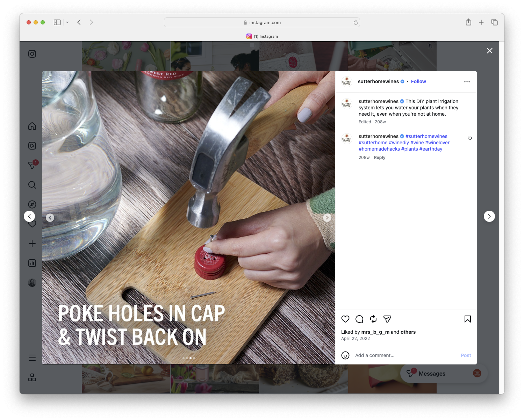Save the post with the bookmark icon
The image size is (524, 420).
[x=467, y=319]
